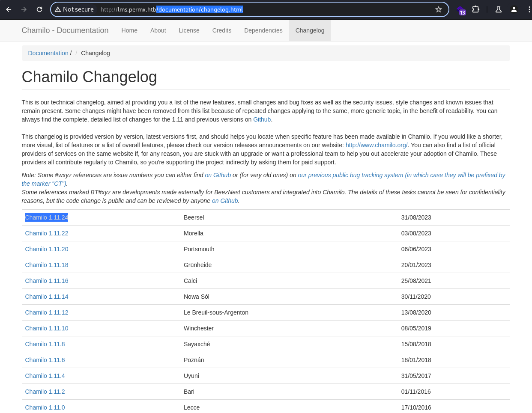Open the License nav item
This screenshot has width=532, height=413.
189,30
